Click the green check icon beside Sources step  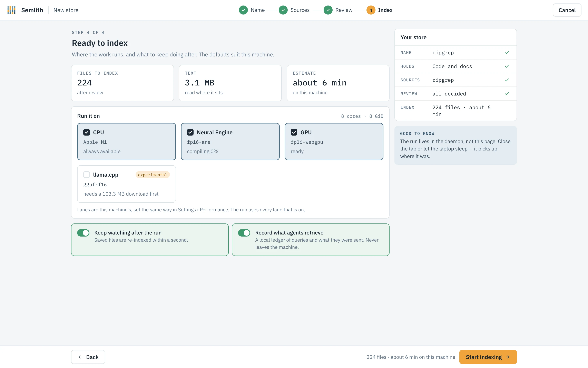click(283, 10)
